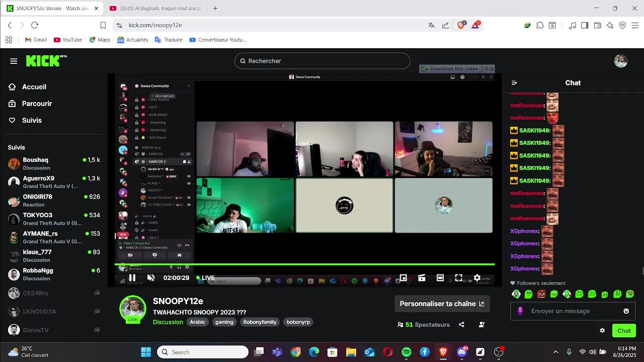Click the Arabic tag
644x362 pixels.
click(x=198, y=322)
